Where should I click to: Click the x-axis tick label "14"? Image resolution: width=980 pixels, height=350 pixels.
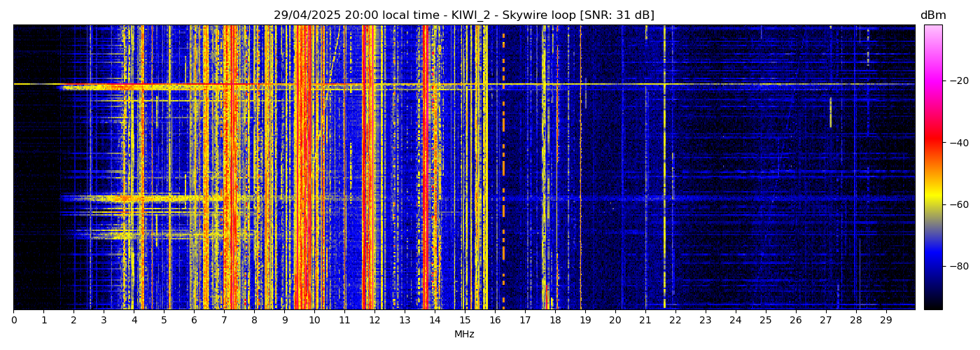[435, 321]
